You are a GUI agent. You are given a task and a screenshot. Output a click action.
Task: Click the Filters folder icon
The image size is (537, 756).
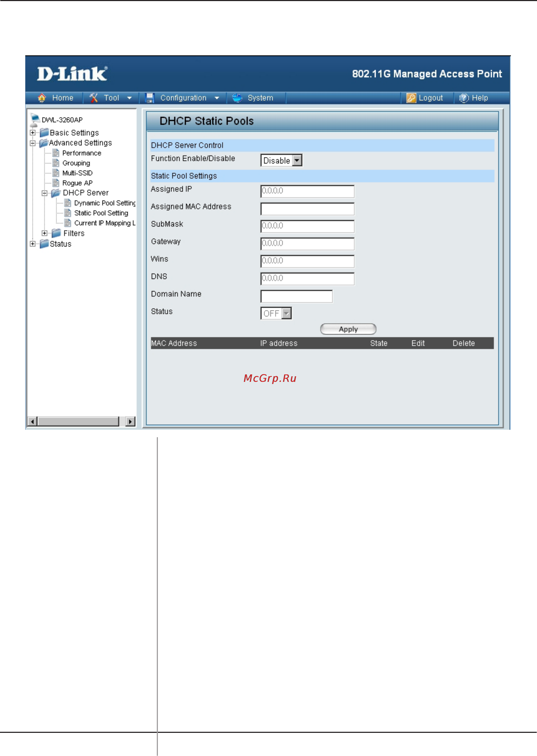point(56,233)
